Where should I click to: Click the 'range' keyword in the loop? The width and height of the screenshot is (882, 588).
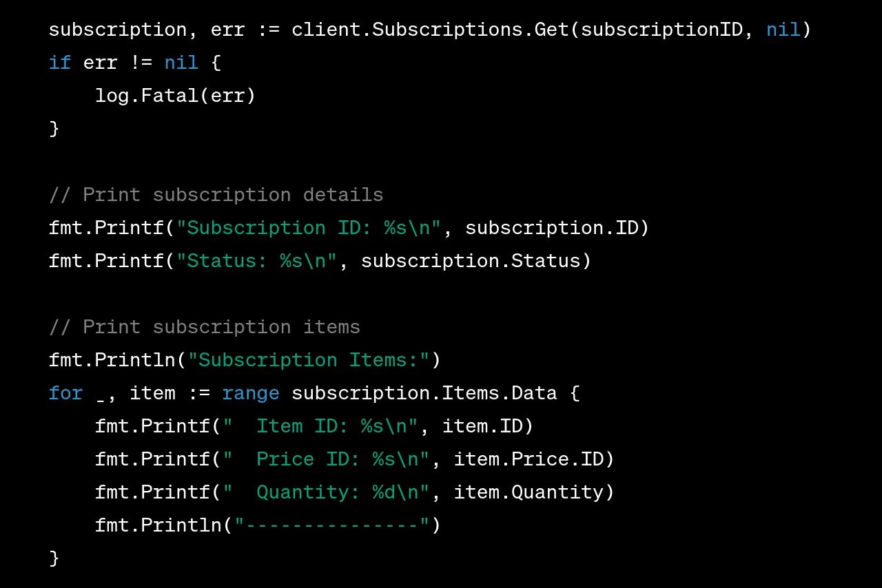(x=251, y=393)
